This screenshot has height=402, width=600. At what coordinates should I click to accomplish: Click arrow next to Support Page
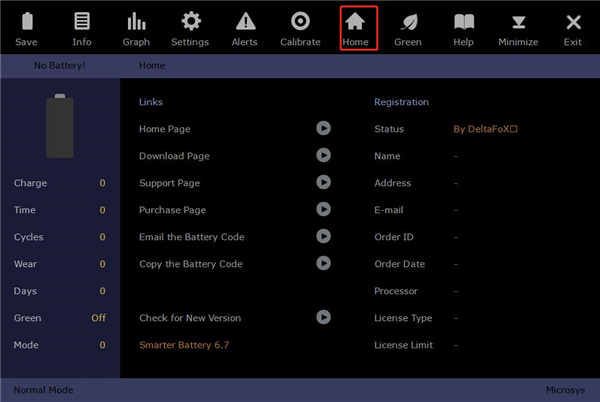(x=323, y=182)
